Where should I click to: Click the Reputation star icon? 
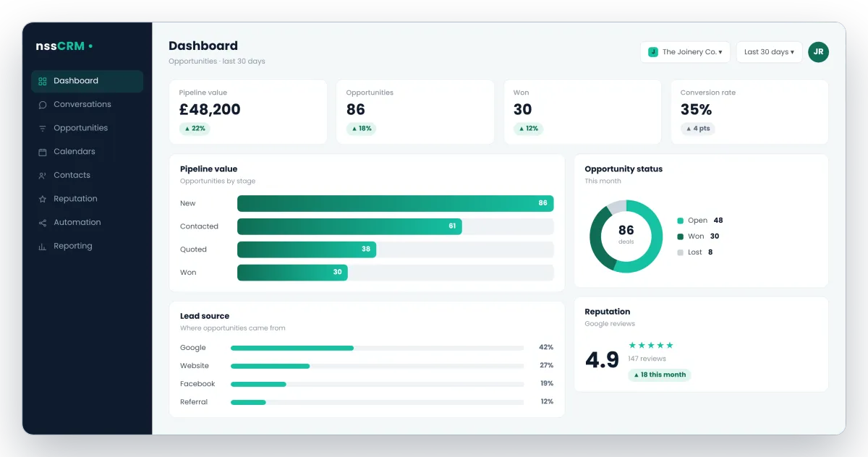click(42, 199)
